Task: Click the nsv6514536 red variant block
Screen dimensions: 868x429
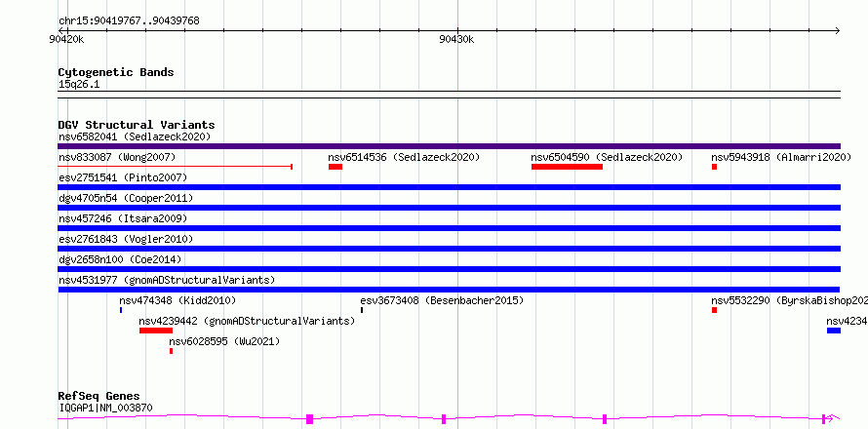Action: [x=335, y=167]
